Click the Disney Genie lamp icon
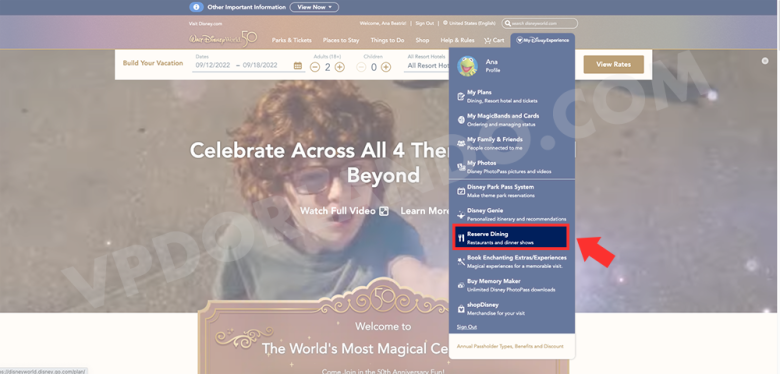This screenshot has width=780, height=374. (x=461, y=214)
